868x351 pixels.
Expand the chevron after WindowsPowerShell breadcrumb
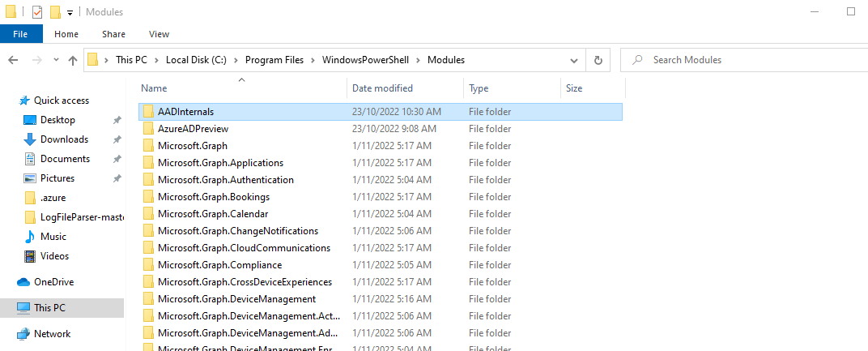tap(418, 60)
